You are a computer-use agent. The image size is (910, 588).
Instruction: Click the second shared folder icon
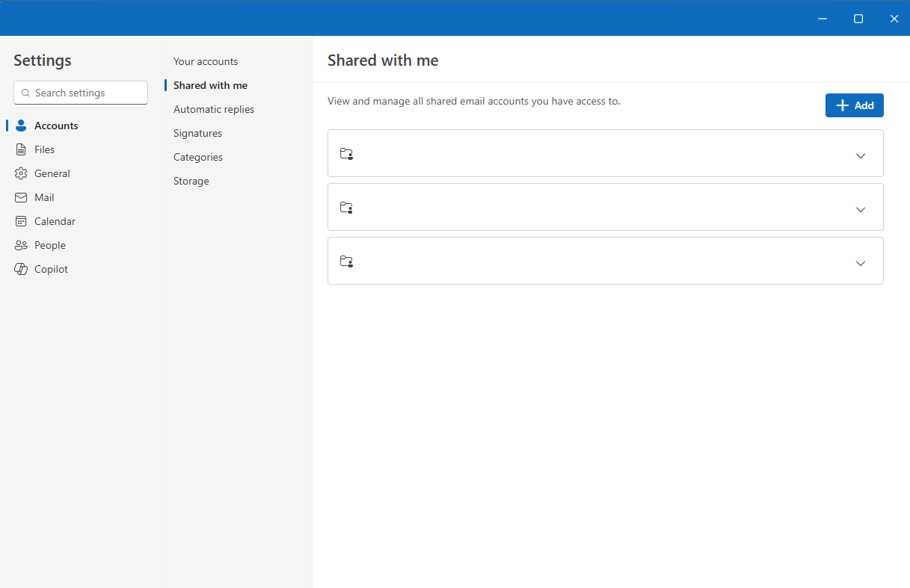346,208
